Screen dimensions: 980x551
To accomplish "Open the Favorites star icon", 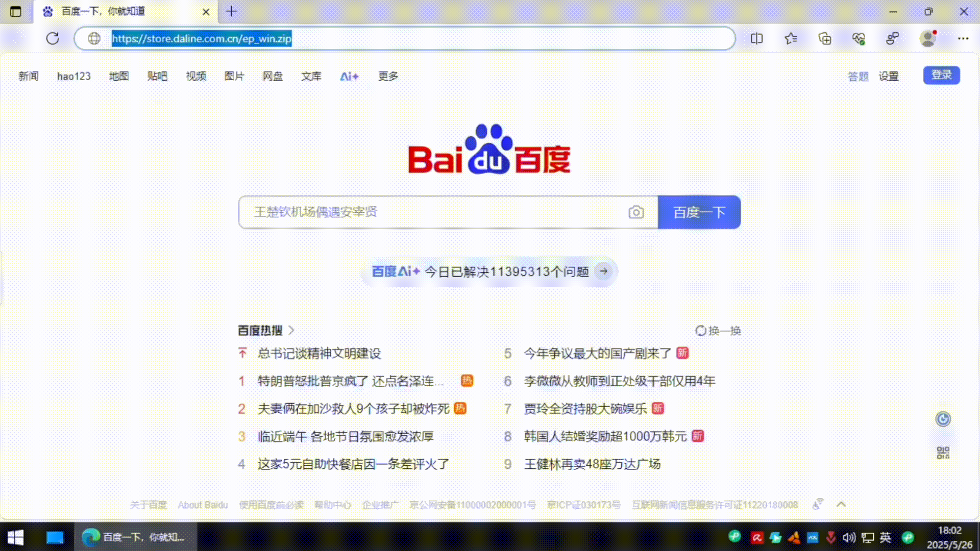I will pos(791,38).
